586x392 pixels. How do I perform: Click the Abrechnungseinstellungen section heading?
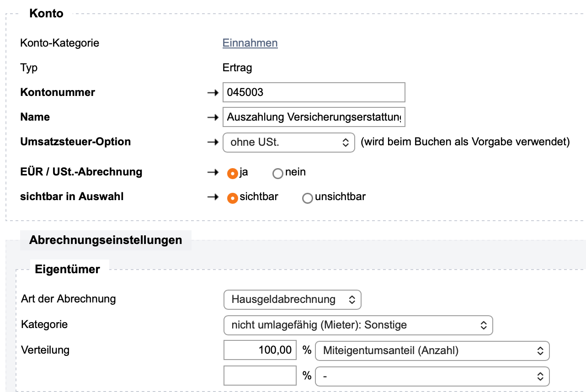coord(106,240)
